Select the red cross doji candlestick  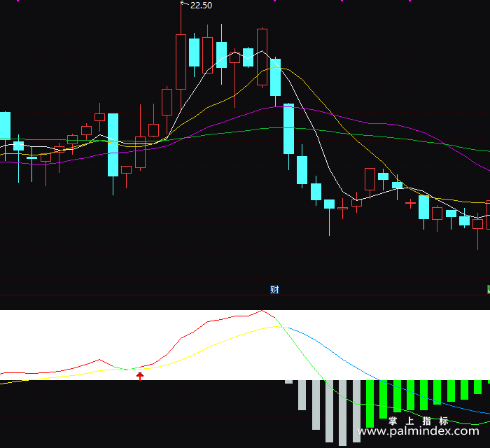click(410, 204)
